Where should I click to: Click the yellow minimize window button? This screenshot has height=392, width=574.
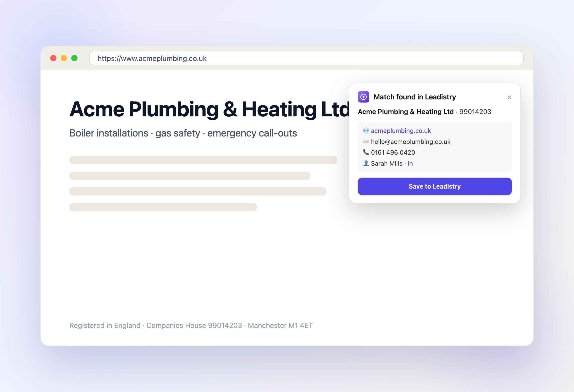tap(64, 58)
